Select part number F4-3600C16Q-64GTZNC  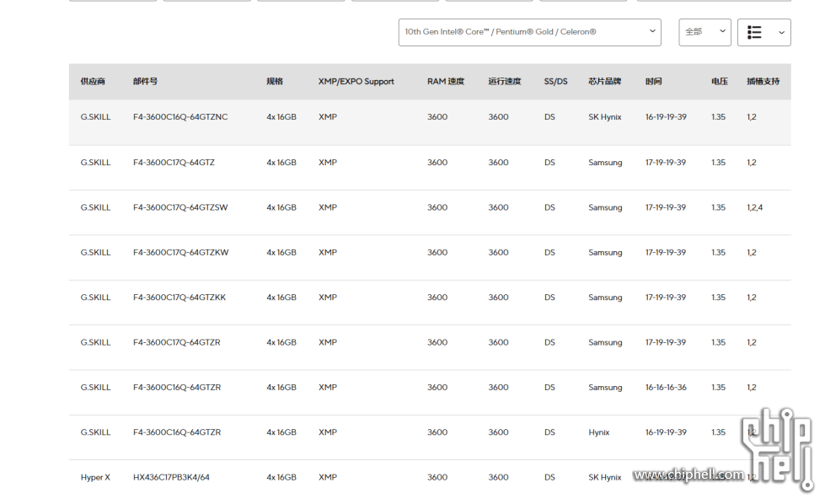pyautogui.click(x=180, y=117)
